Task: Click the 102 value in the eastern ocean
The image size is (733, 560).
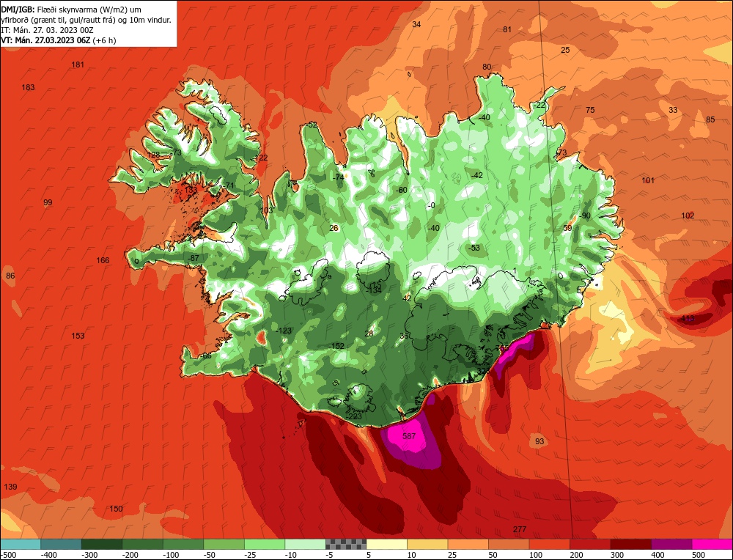Action: pyautogui.click(x=688, y=215)
